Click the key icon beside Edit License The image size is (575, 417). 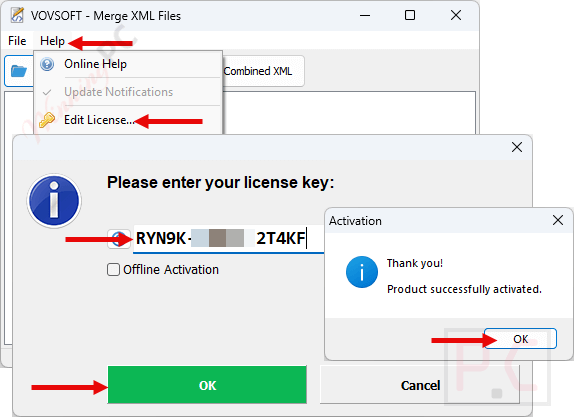click(x=47, y=120)
